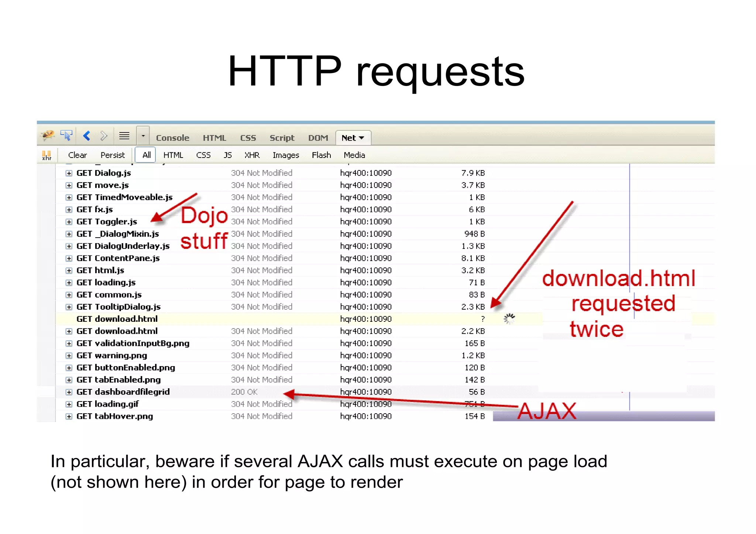Click 304 Not Modified in move.js row
The width and height of the screenshot is (756, 534).
(x=262, y=185)
